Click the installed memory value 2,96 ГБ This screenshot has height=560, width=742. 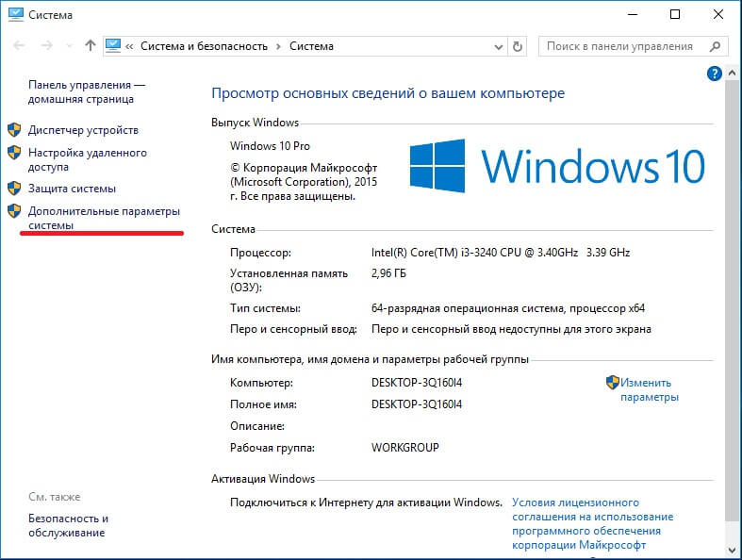tap(388, 273)
